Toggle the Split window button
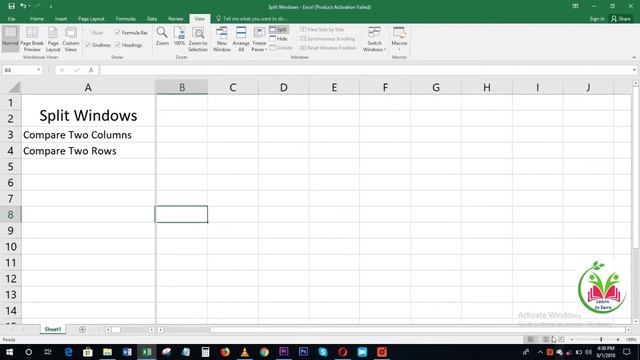The image size is (640, 360). tap(279, 29)
